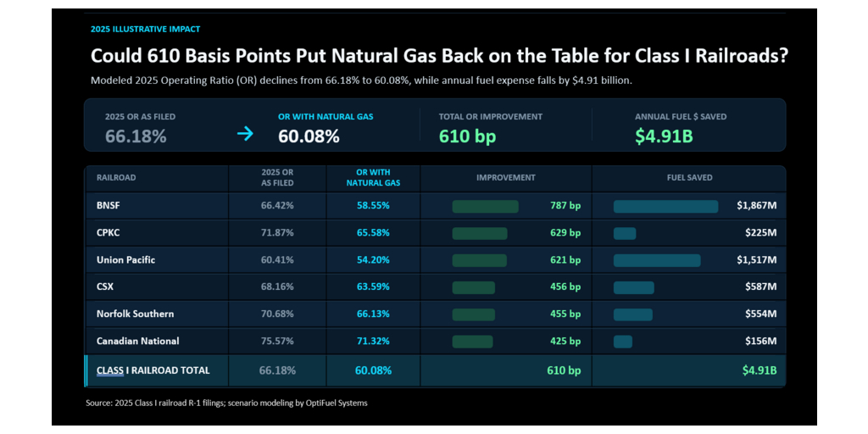Click the 2025 ILLUSTRATIVE IMPACT heading
This screenshot has width=868, height=434.
145,29
